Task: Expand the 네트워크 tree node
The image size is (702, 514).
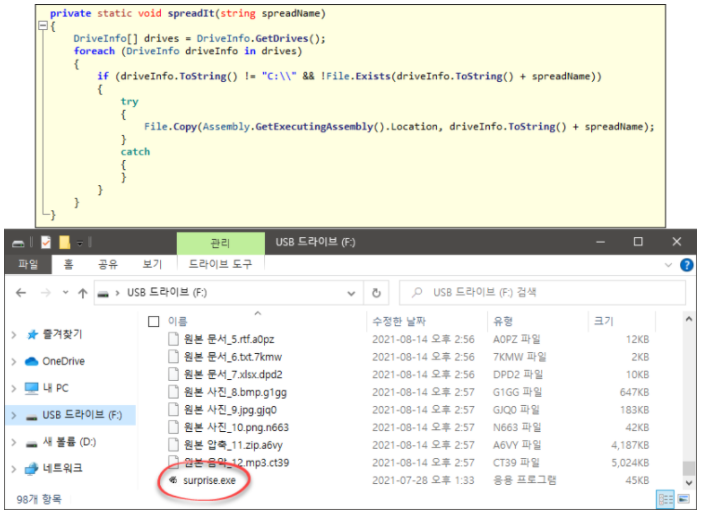Action: coord(14,469)
